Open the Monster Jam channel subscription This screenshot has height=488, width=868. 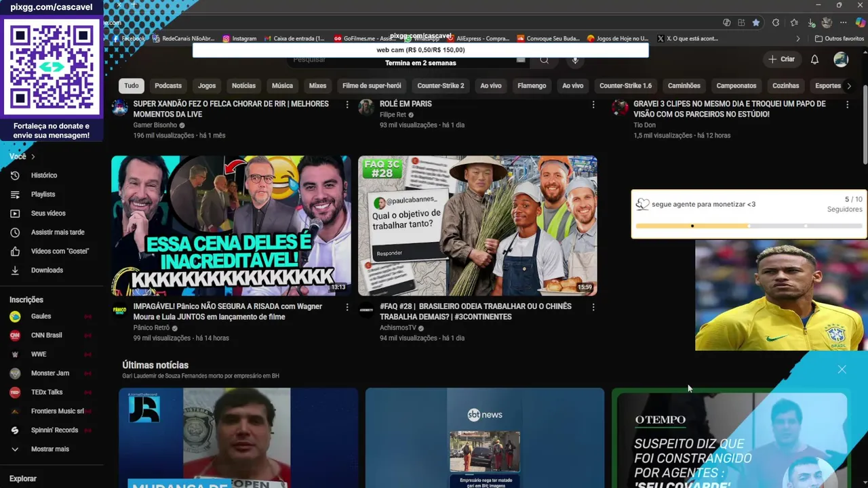point(50,373)
